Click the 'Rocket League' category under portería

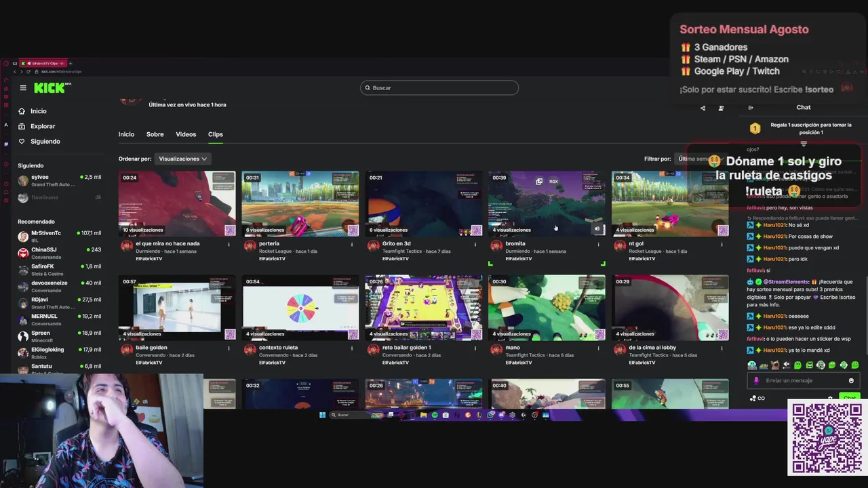(x=277, y=251)
